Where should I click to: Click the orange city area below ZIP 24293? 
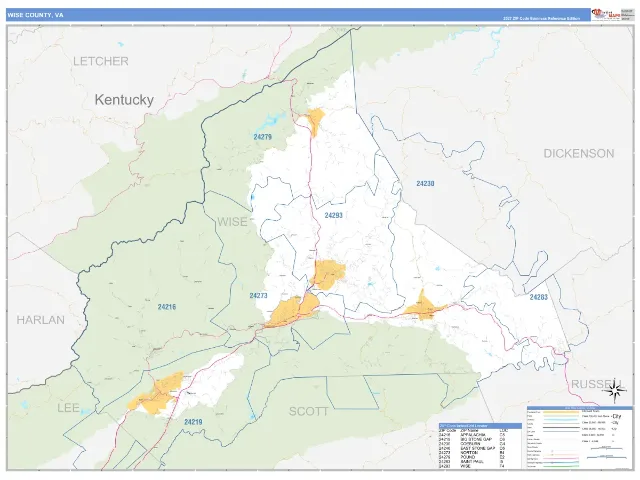click(329, 274)
